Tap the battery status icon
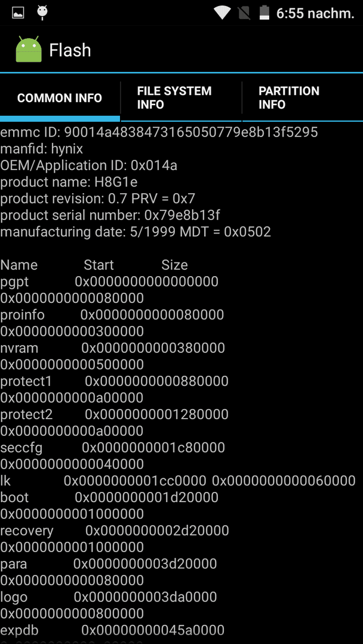Image resolution: width=363 pixels, height=644 pixels. 264,13
